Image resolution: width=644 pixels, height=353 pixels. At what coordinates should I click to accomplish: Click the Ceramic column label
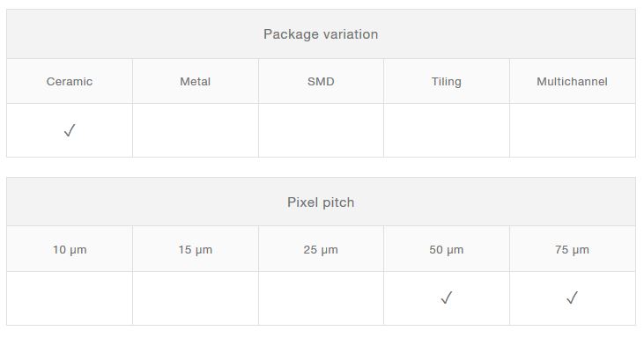click(x=70, y=82)
